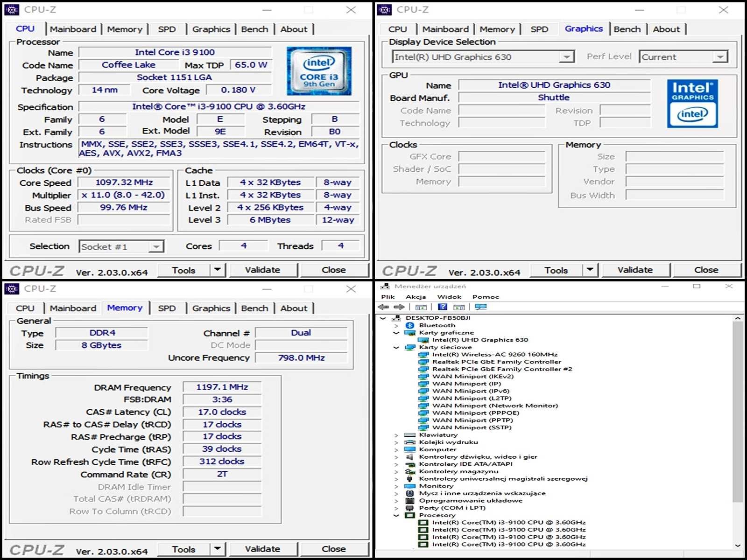Collapse the Karty sieciowe category

[x=396, y=347]
